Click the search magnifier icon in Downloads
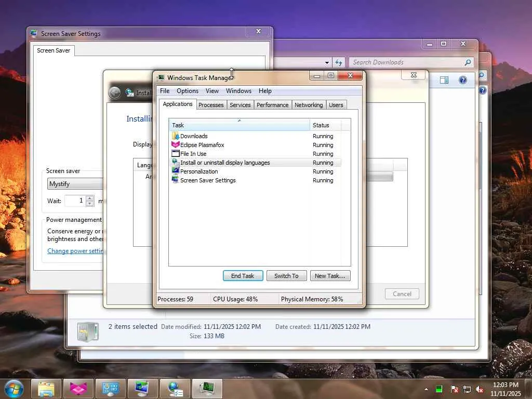 pos(468,62)
